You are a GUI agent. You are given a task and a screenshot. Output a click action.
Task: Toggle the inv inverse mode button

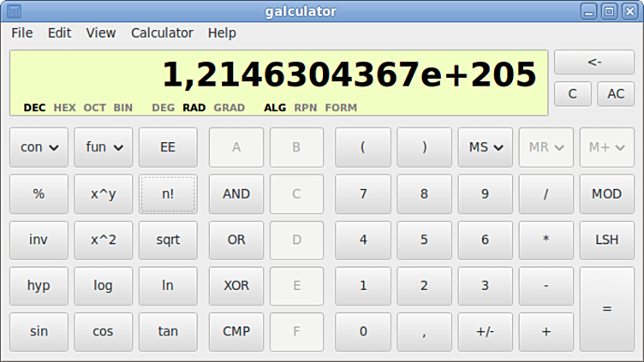pos(39,240)
